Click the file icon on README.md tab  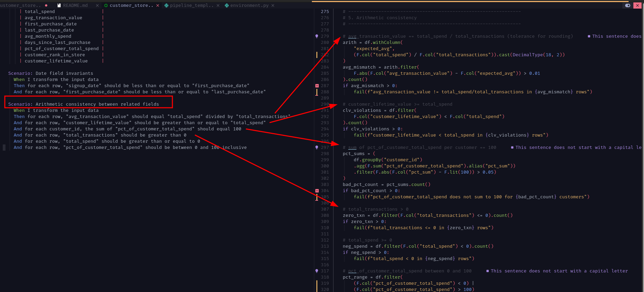pyautogui.click(x=59, y=5)
